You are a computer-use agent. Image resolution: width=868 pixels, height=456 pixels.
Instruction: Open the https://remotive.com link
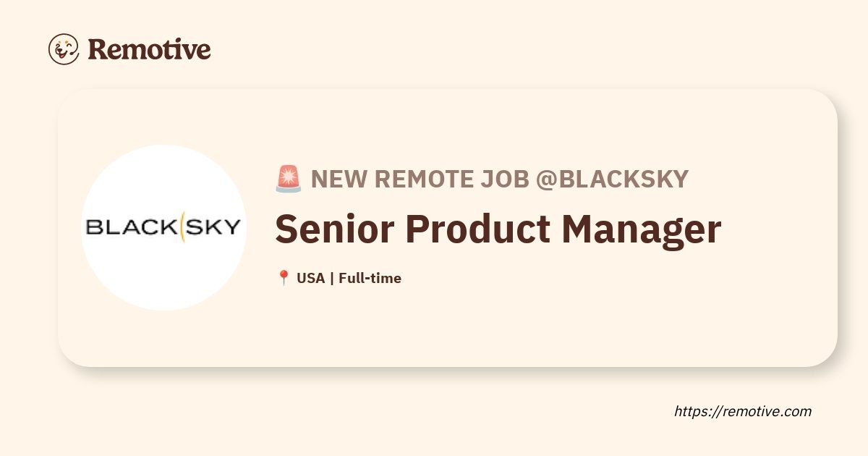click(x=743, y=411)
